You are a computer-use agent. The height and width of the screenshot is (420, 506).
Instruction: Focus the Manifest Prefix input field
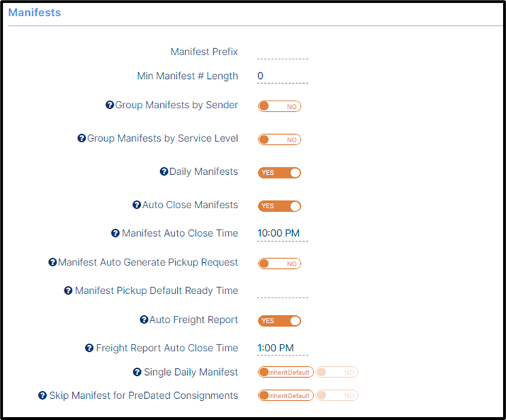pyautogui.click(x=283, y=53)
